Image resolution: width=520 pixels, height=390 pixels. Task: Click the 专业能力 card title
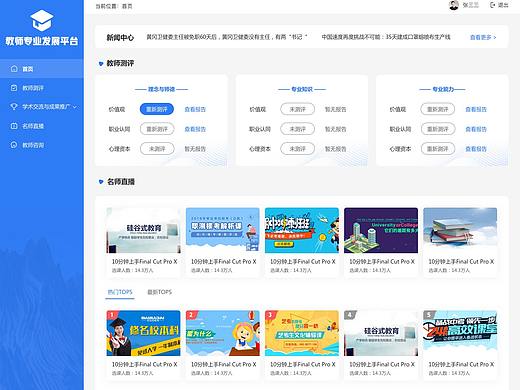point(443,89)
